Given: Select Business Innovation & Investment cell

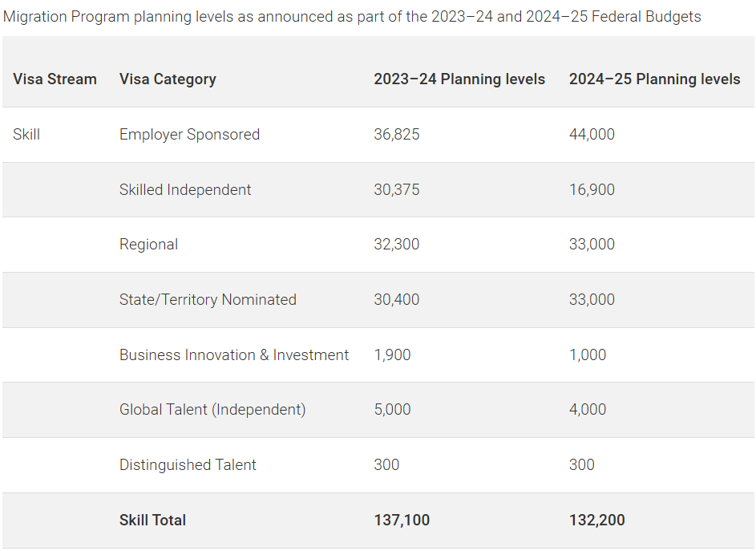Looking at the screenshot, I should click(x=234, y=355).
